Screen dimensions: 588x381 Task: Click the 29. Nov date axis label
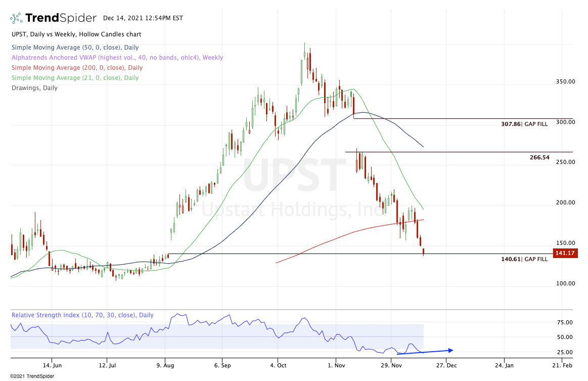(391, 365)
